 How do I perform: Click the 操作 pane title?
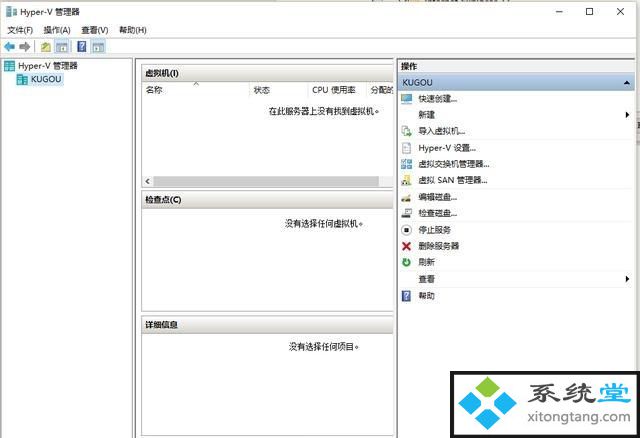click(x=409, y=67)
